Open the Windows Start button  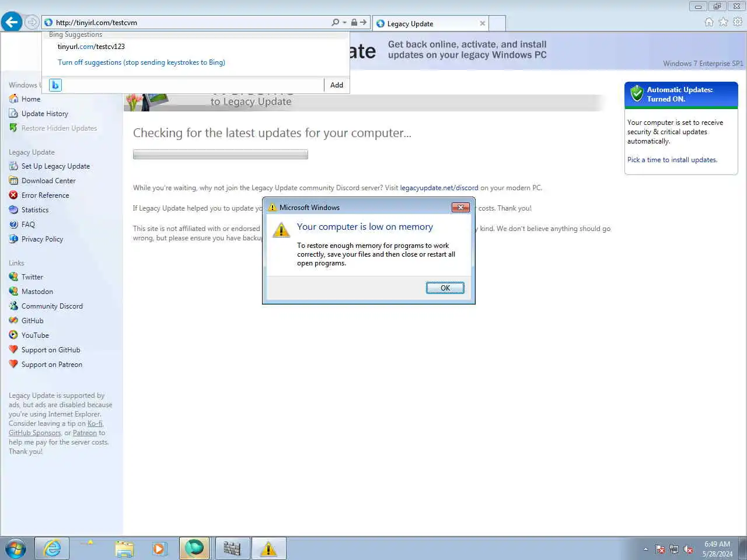click(x=16, y=549)
